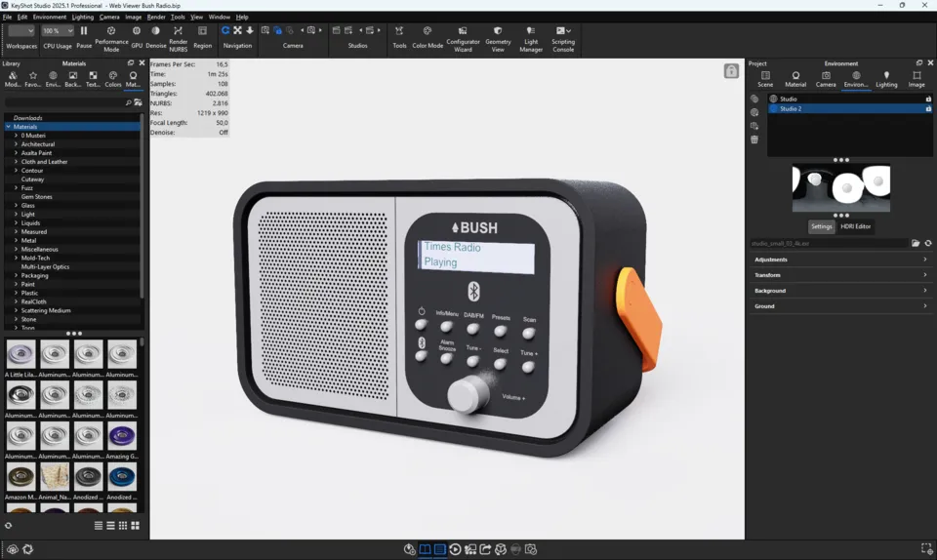Toggle Performance Mode in the ribbon

111,38
